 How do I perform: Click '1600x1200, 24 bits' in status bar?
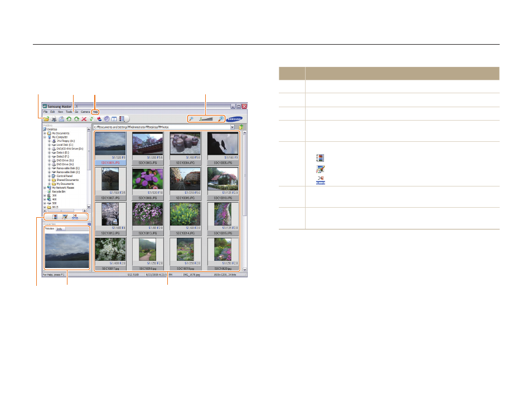tap(225, 275)
